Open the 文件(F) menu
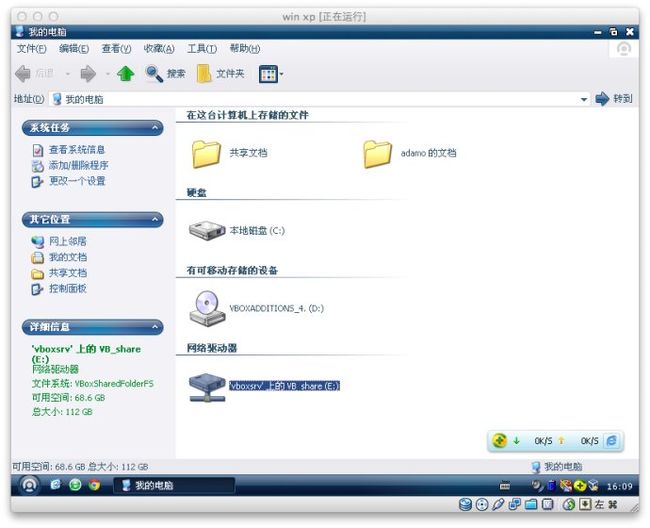Screen dimensions: 650x528 click(x=32, y=49)
